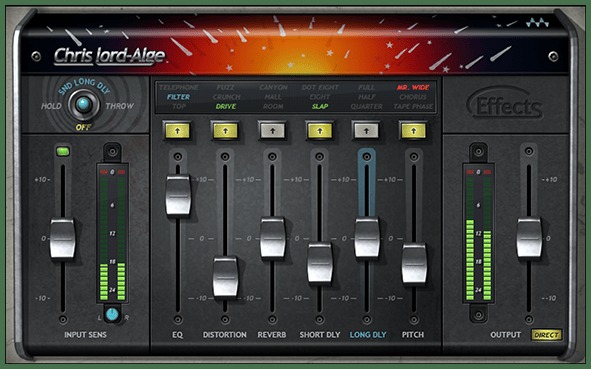Select DOT EIGHT short delay

click(x=320, y=87)
